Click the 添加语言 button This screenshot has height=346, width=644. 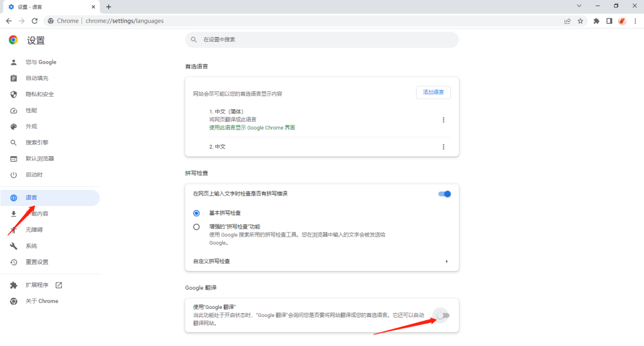(433, 92)
